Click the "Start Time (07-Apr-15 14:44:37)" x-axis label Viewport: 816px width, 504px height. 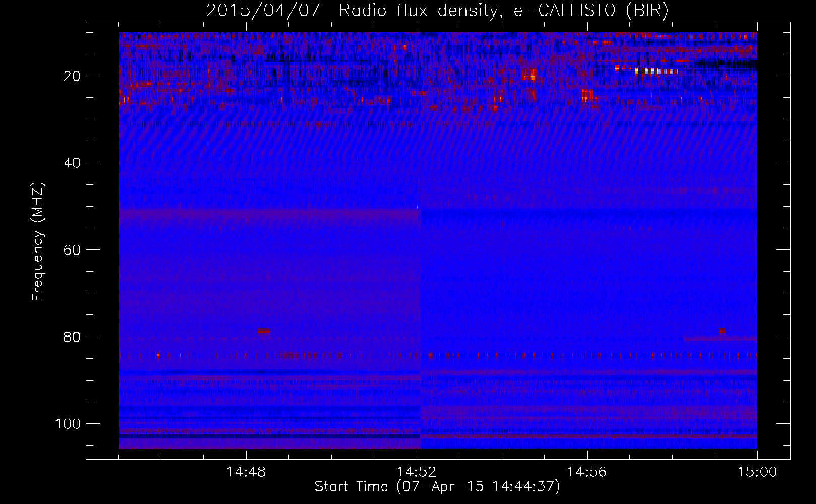pos(437,487)
